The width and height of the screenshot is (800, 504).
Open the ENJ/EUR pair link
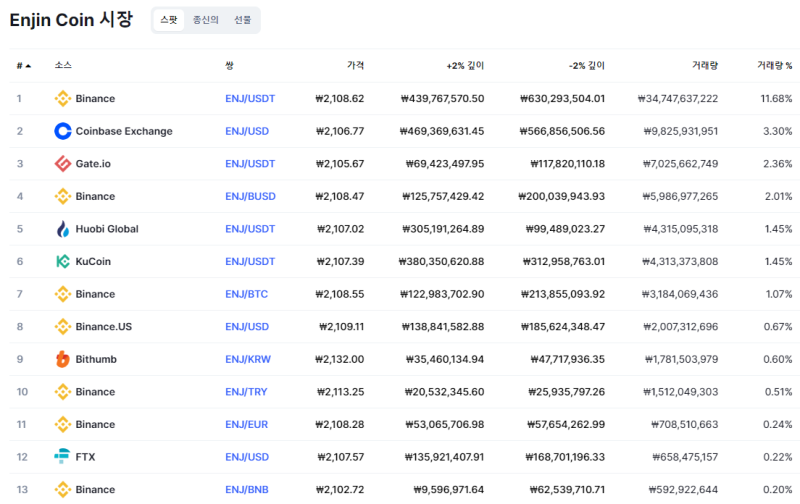[246, 425]
